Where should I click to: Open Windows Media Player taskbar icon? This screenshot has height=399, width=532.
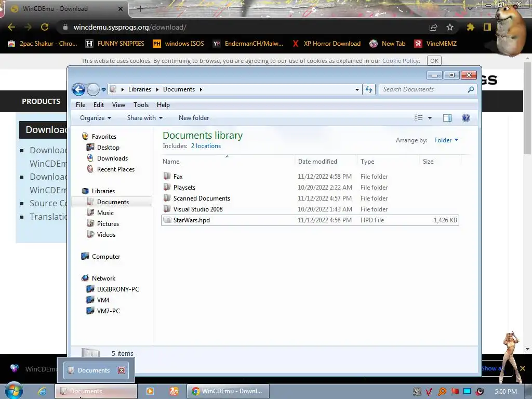pos(150,391)
